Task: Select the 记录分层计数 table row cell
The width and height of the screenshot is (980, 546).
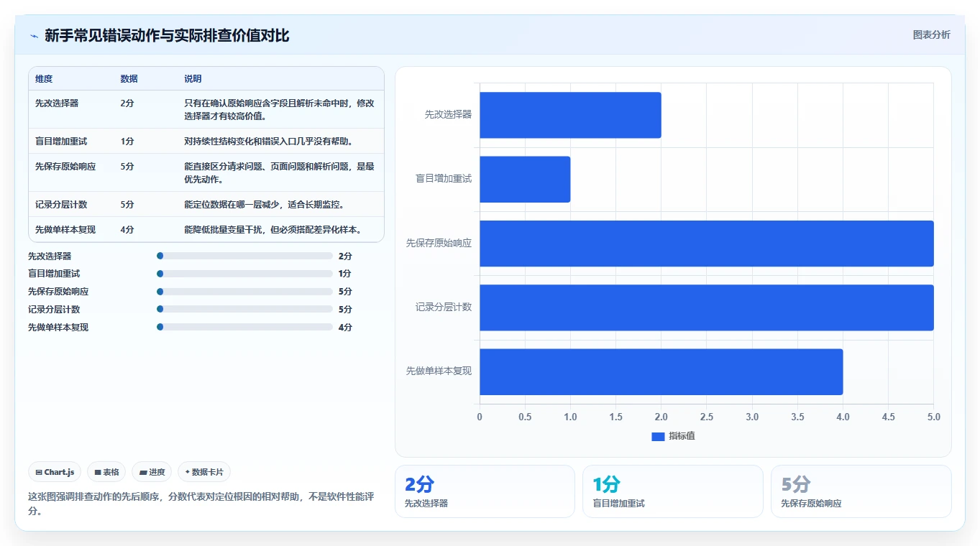Action: (x=61, y=205)
